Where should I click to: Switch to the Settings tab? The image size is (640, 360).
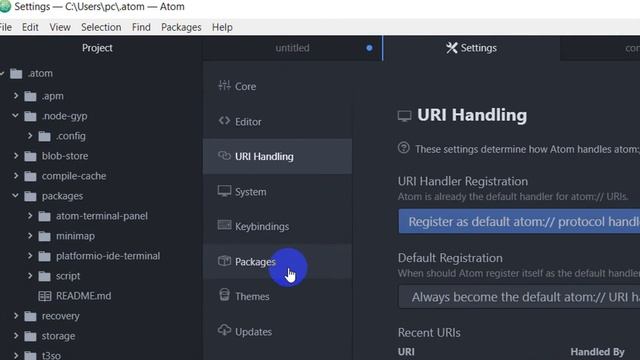pos(471,48)
